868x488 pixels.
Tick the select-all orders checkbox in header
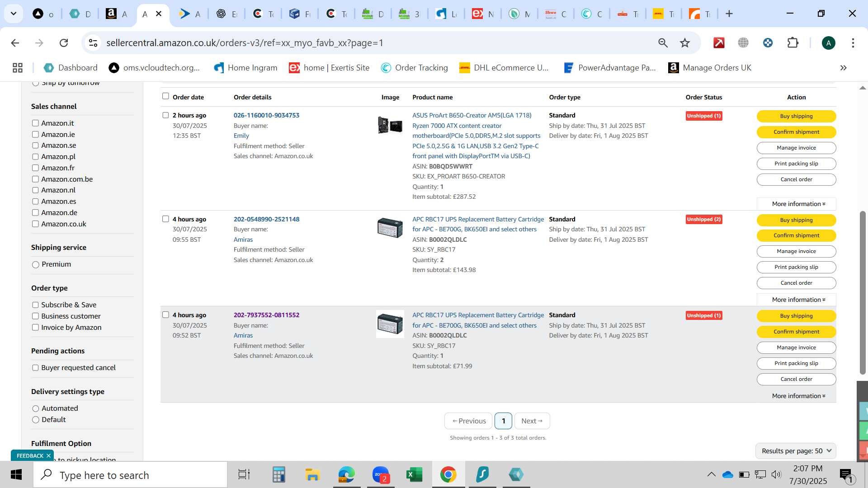point(165,96)
